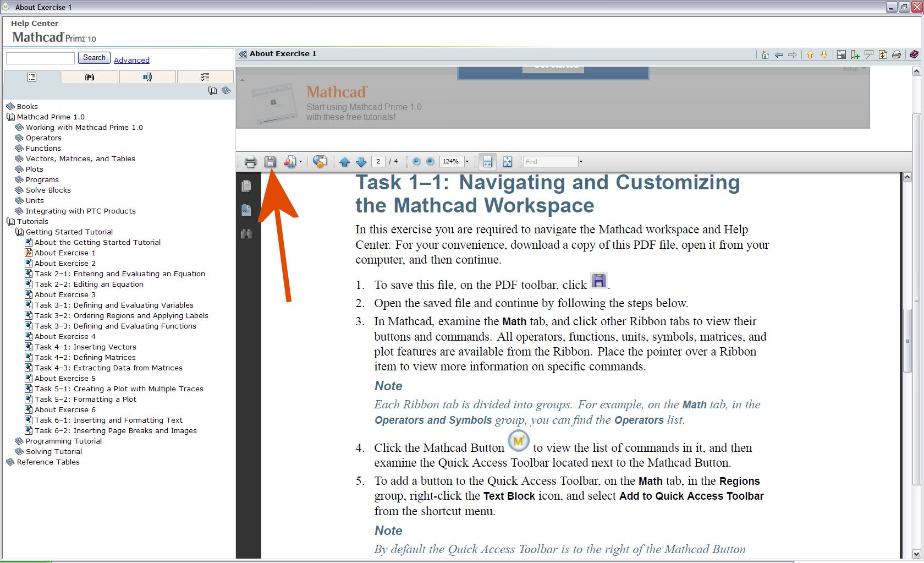Switch to the Search (binoculars) tab
Screen dimensions: 924x563
[x=90, y=77]
